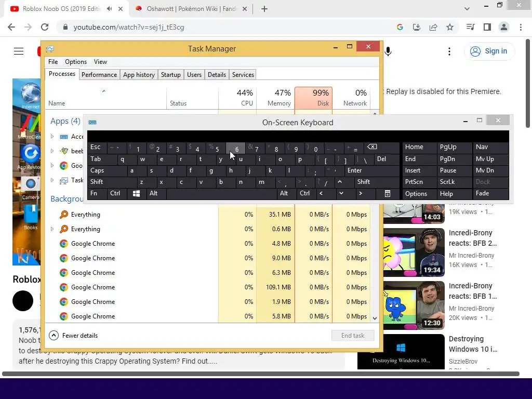Open the 12:30 Incredi-Brony video thumbnail
The width and height of the screenshot is (532, 399).
414,305
